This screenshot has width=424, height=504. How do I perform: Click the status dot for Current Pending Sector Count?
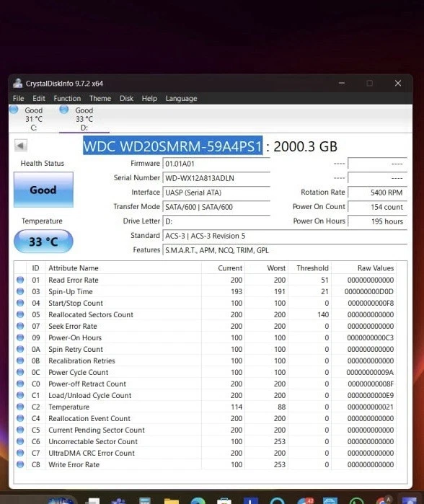coord(20,430)
